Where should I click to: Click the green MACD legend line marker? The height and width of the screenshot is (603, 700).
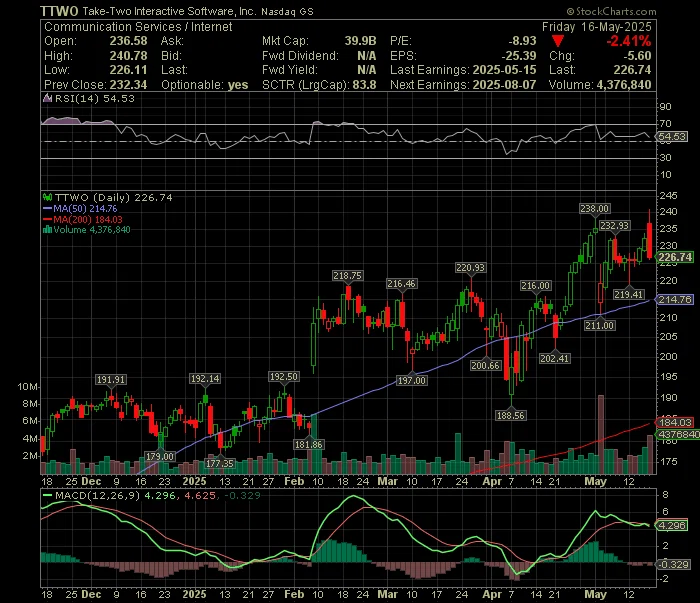pyautogui.click(x=47, y=495)
